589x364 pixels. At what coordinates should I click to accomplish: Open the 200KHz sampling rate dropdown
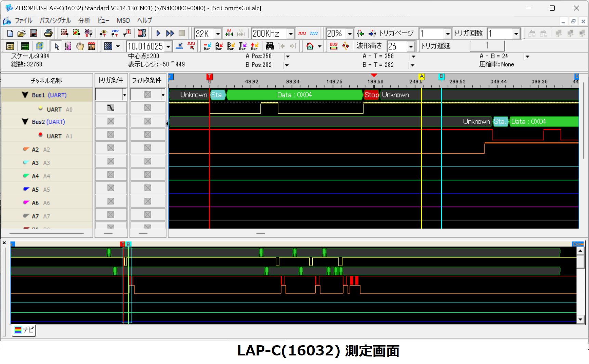point(290,33)
